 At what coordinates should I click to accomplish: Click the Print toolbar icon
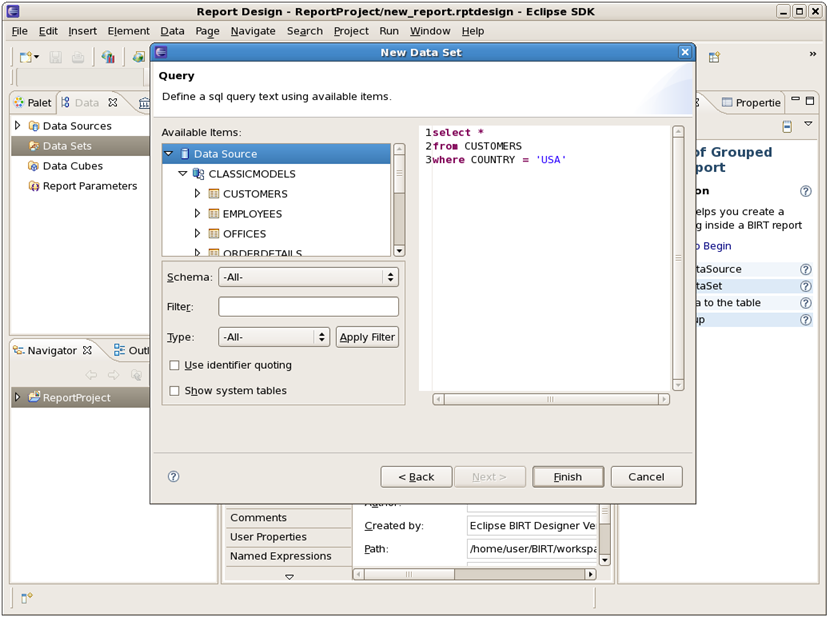78,57
